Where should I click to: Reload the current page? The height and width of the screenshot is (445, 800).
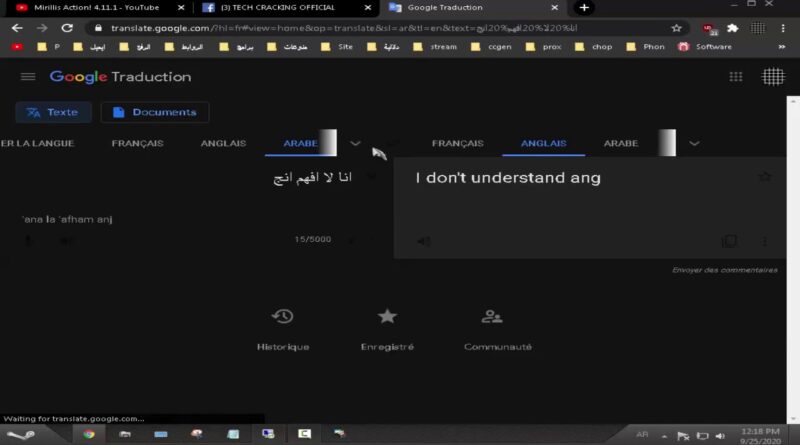67,28
